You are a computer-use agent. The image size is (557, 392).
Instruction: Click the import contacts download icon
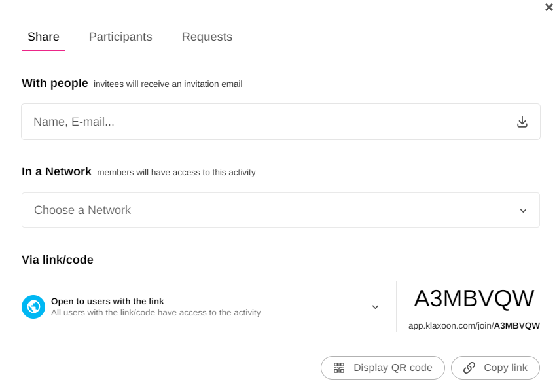pyautogui.click(x=522, y=122)
